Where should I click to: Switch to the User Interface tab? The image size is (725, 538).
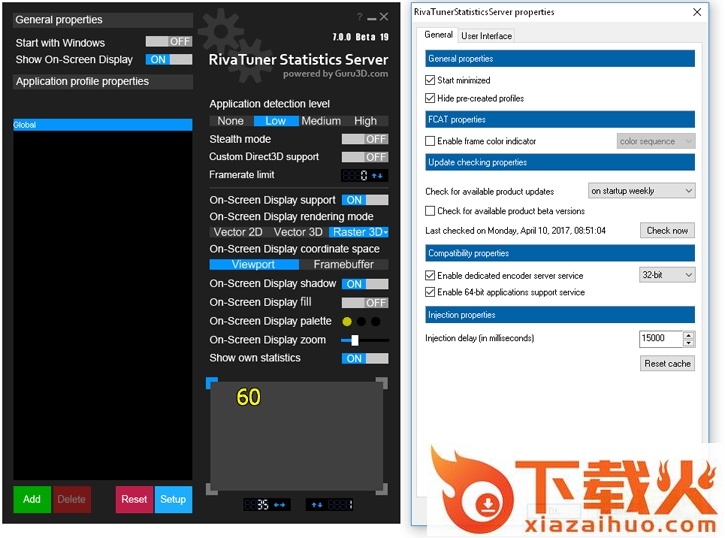[x=486, y=36]
